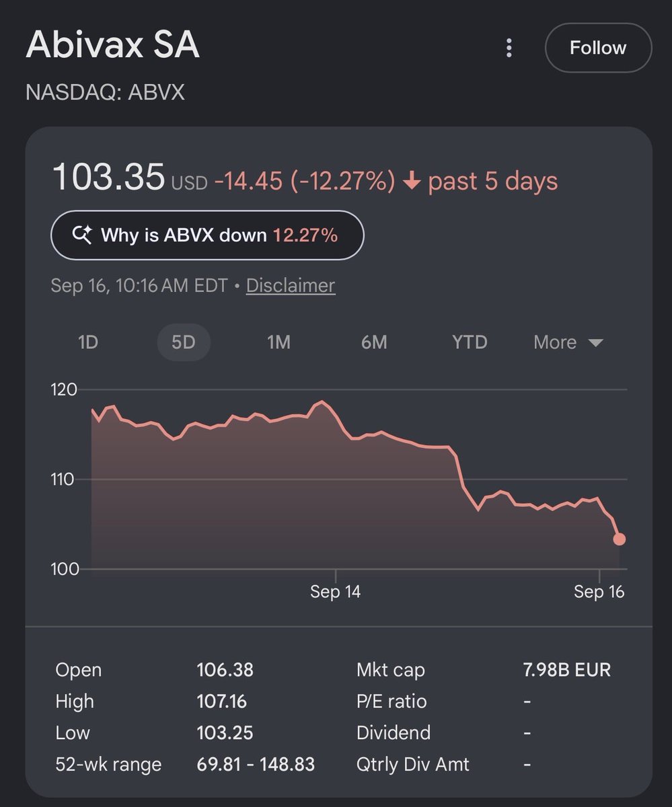The image size is (672, 807).
Task: Click Why is ABVX down 12.27% button
Action: click(207, 235)
